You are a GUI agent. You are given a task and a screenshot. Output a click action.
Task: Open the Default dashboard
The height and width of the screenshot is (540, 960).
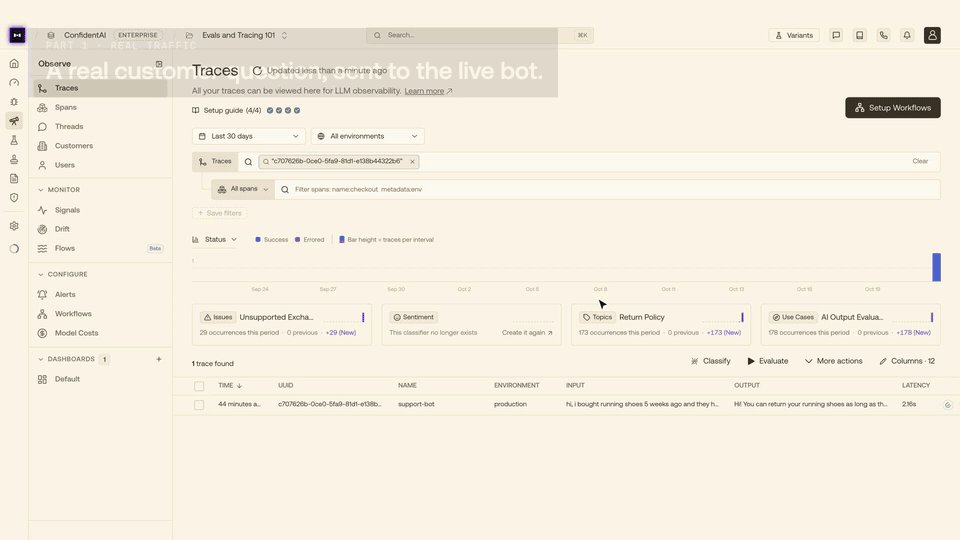point(100,379)
